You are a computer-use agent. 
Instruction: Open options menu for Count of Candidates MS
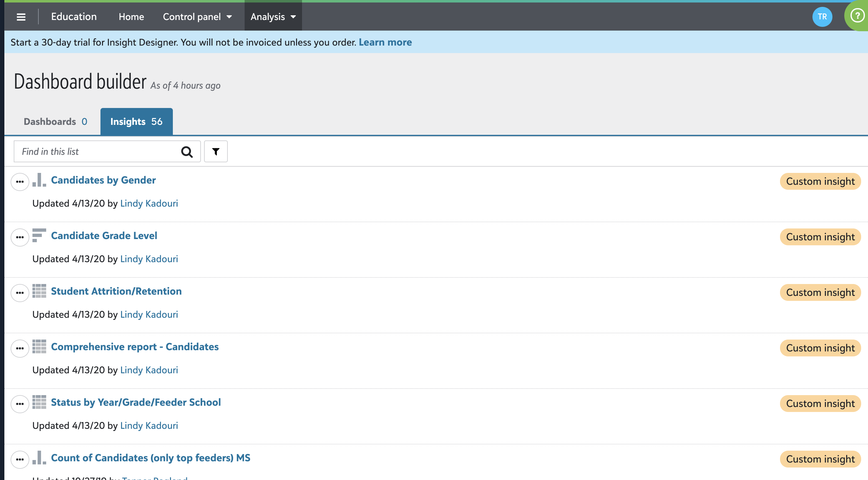pyautogui.click(x=19, y=459)
